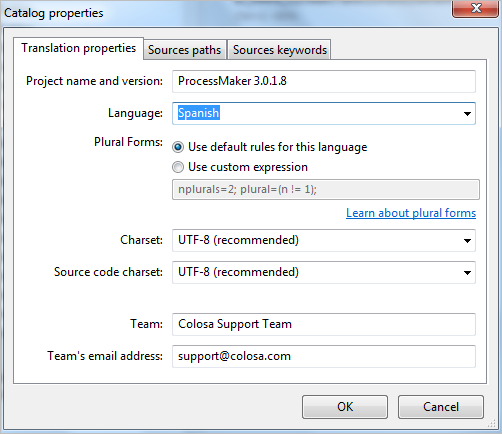
Task: Click the Charset dropdown arrow icon
Action: click(x=467, y=241)
